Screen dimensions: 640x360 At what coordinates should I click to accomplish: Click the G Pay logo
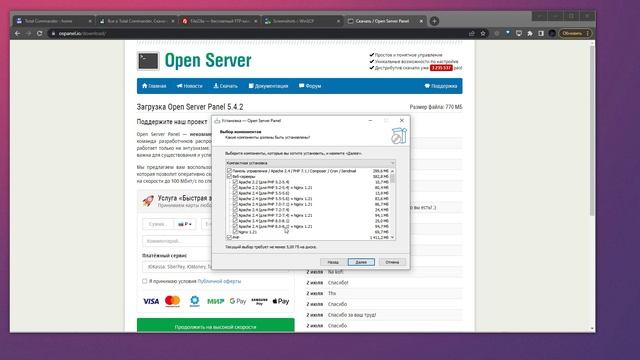pos(238,301)
